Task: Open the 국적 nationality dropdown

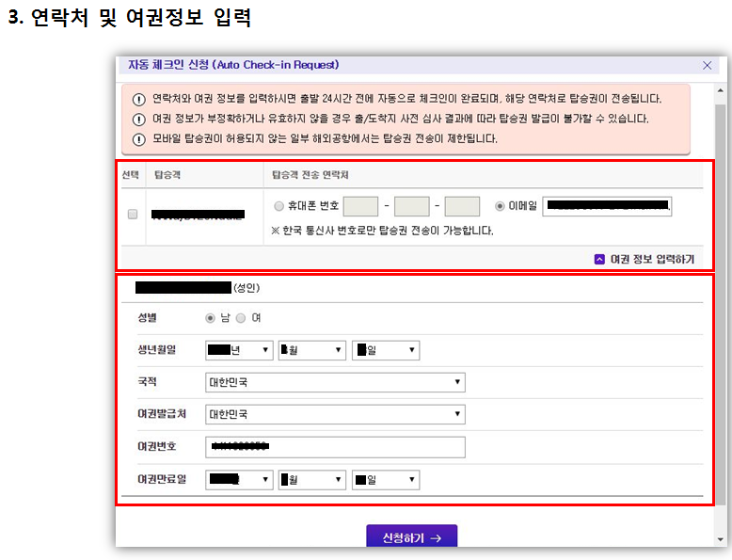Action: pos(335,382)
